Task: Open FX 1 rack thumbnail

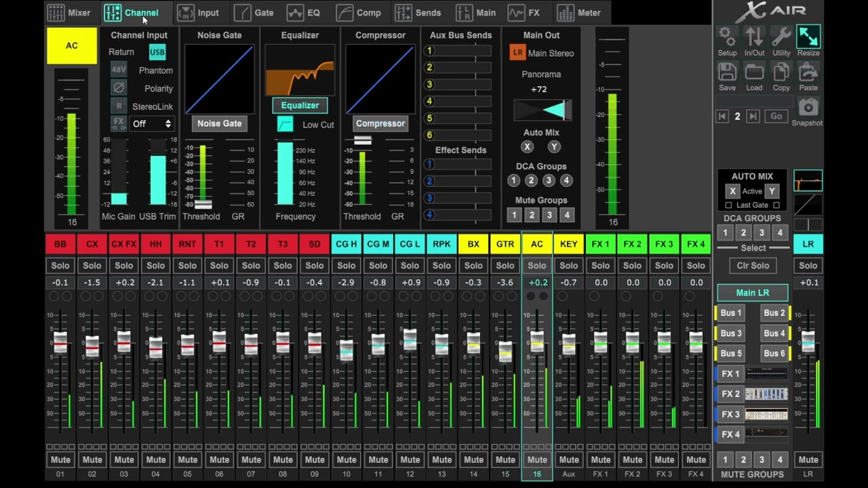Action: coord(766,373)
